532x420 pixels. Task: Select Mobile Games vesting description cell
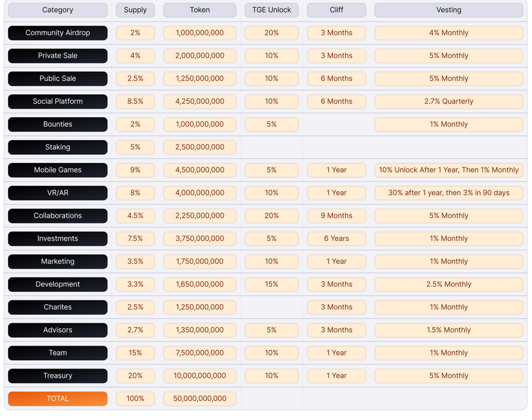[448, 170]
